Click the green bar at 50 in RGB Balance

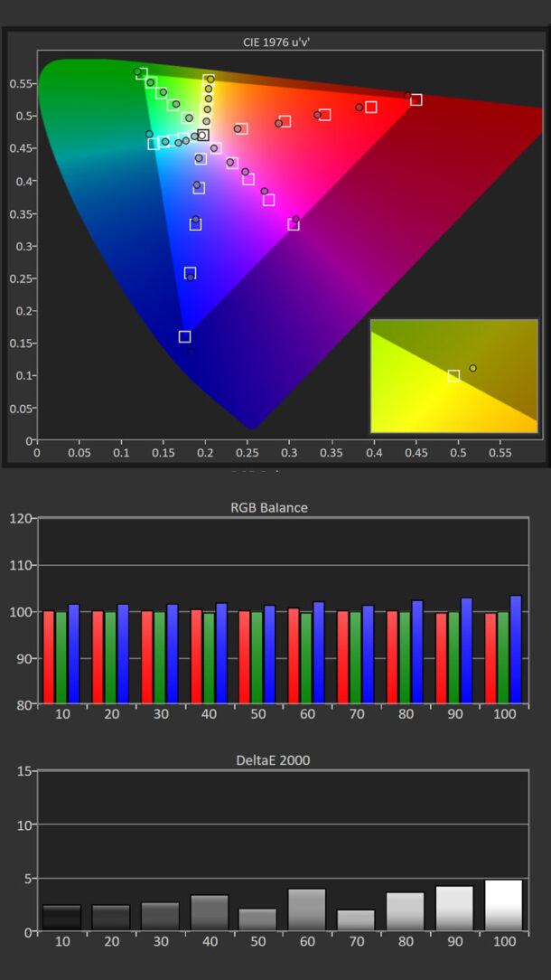[x=257, y=657]
